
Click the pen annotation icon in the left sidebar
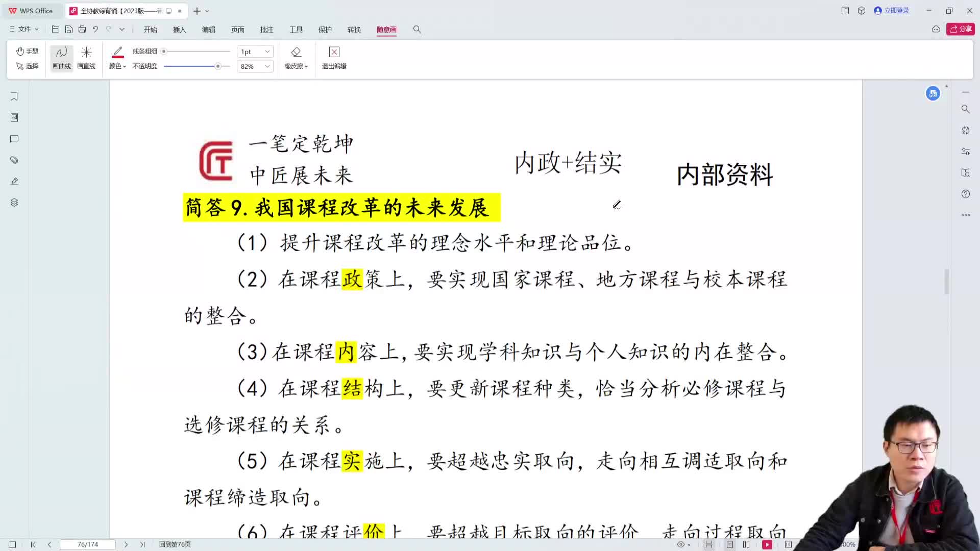14,181
